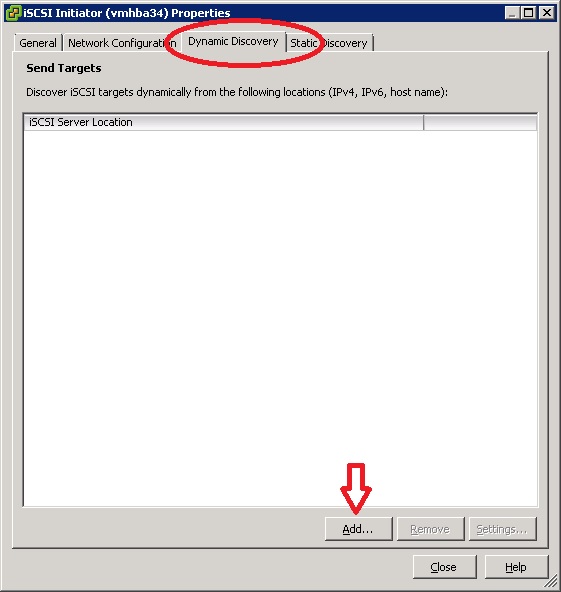Screen dimensions: 561x592
Task: Select the Dynamic Discovery tab
Action: coord(233,42)
